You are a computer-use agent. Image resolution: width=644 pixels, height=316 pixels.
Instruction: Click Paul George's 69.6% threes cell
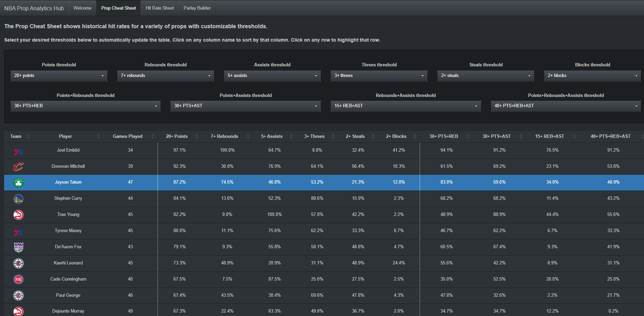pyautogui.click(x=316, y=295)
